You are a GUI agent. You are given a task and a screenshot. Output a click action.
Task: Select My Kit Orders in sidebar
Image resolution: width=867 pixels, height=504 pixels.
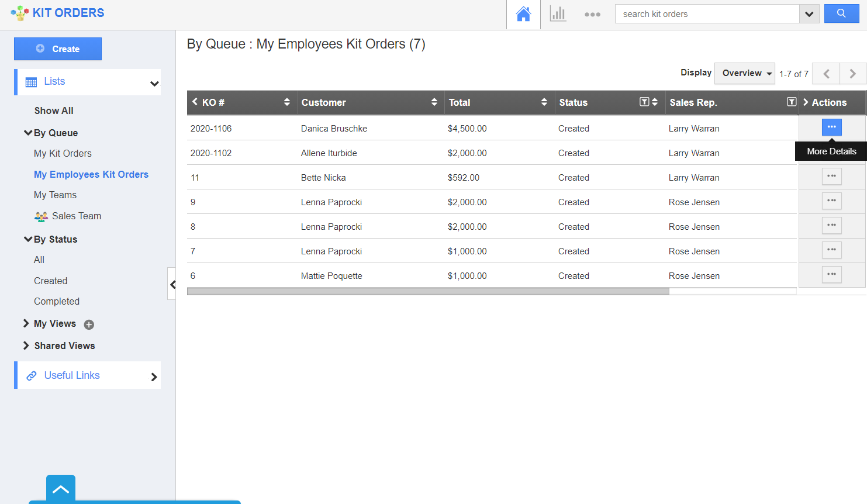63,153
